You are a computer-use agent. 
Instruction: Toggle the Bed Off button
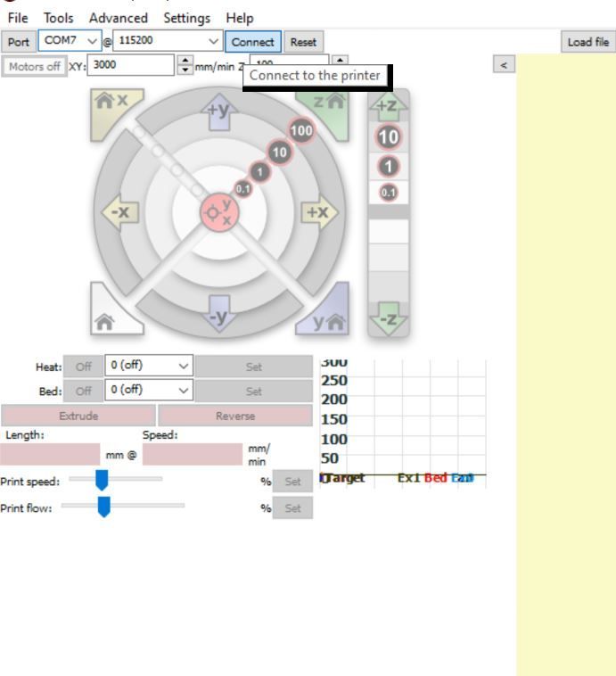point(83,391)
